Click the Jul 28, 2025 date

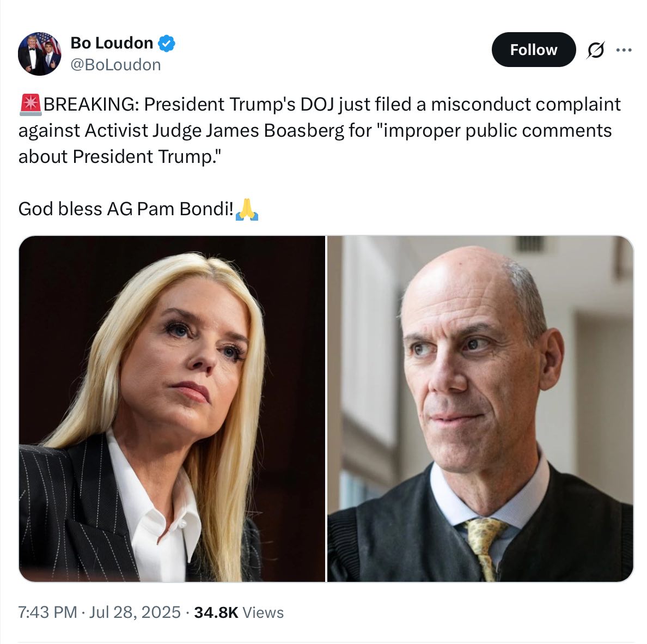coord(135,612)
